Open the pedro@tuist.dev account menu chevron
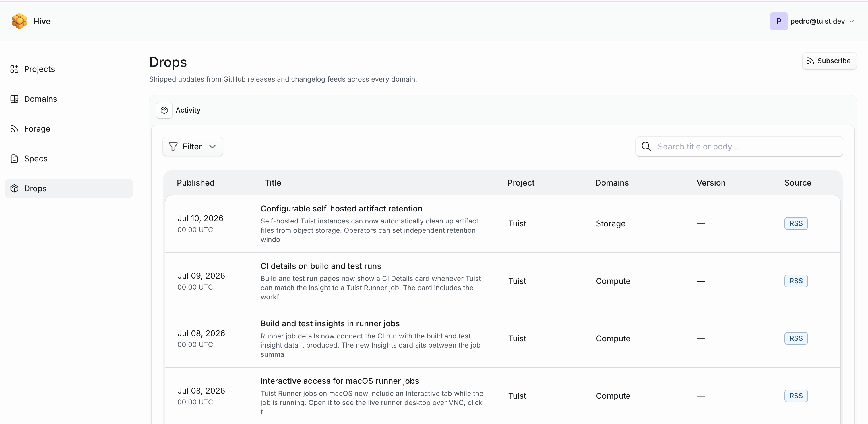The height and width of the screenshot is (424, 868). [852, 21]
